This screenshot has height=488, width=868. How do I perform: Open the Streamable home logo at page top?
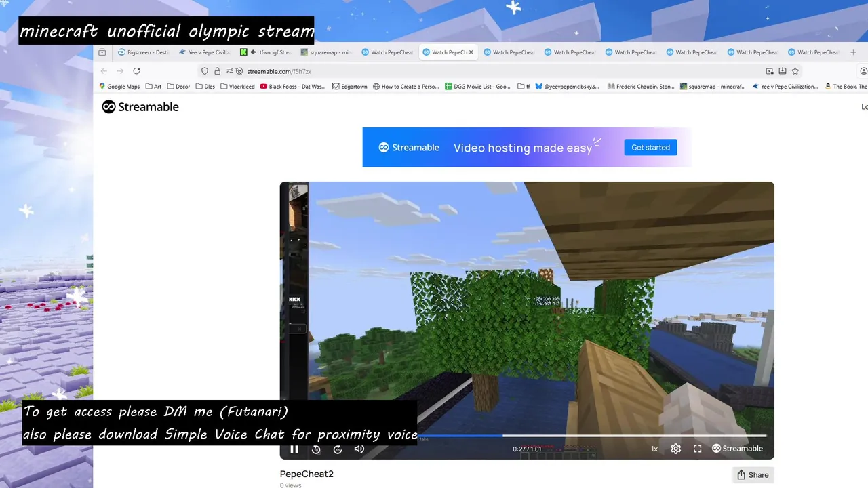(x=140, y=106)
